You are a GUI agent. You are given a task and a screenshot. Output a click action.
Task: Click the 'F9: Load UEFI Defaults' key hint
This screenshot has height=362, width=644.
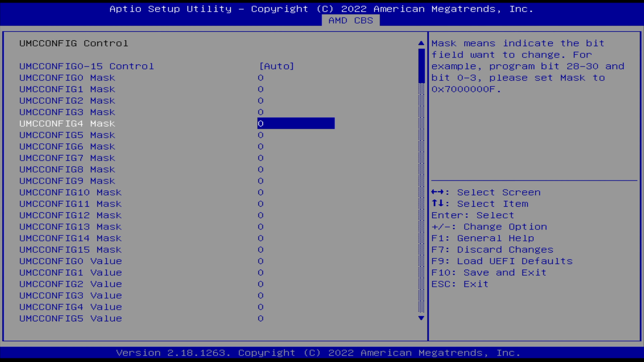pyautogui.click(x=502, y=261)
